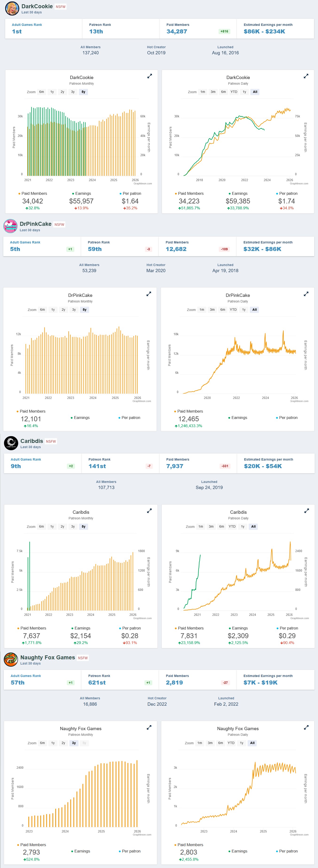This screenshot has height=868, width=318.
Task: Expand Caribdis Patreon Monthly chart fullscreen
Action: click(149, 511)
